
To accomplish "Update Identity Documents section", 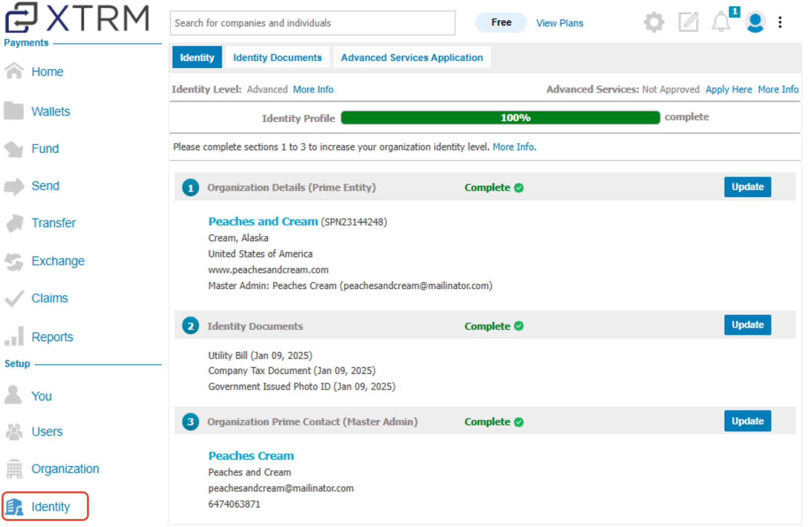I will pos(747,325).
